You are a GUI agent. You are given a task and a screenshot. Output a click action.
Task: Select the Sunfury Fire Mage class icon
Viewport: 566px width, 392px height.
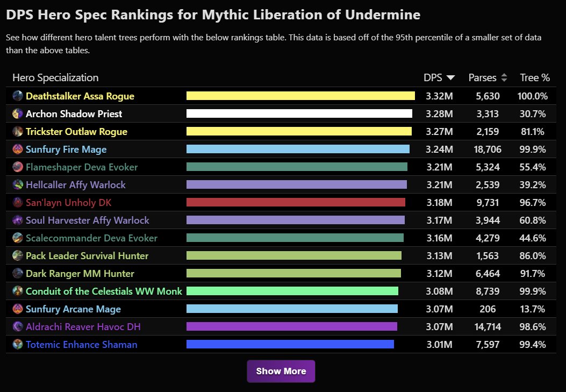pyautogui.click(x=16, y=149)
